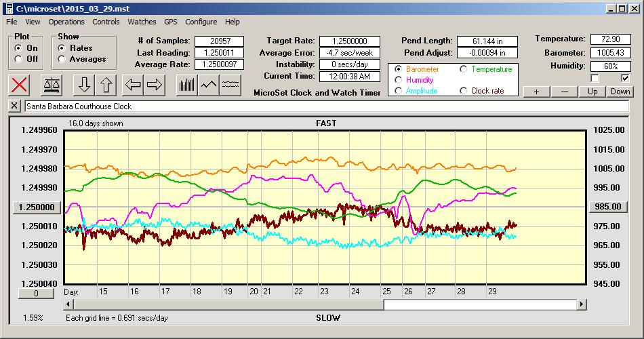This screenshot has height=339, width=644.
Task: Click the Up button
Action: (592, 92)
